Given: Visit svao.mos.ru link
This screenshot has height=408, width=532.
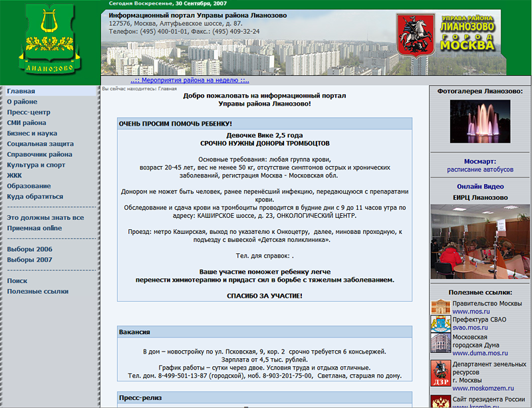Looking at the screenshot, I should coord(470,328).
